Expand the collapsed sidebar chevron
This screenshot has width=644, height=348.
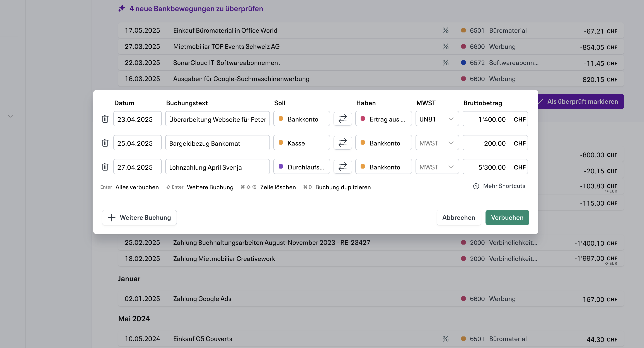pos(10,116)
